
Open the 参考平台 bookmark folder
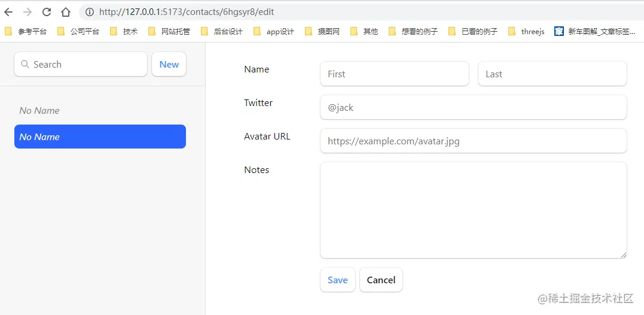(26, 31)
